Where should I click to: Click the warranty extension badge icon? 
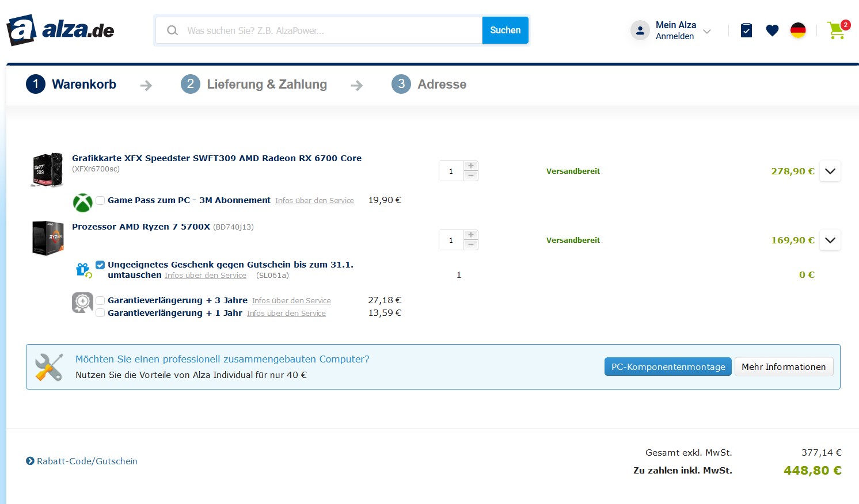[x=83, y=303]
